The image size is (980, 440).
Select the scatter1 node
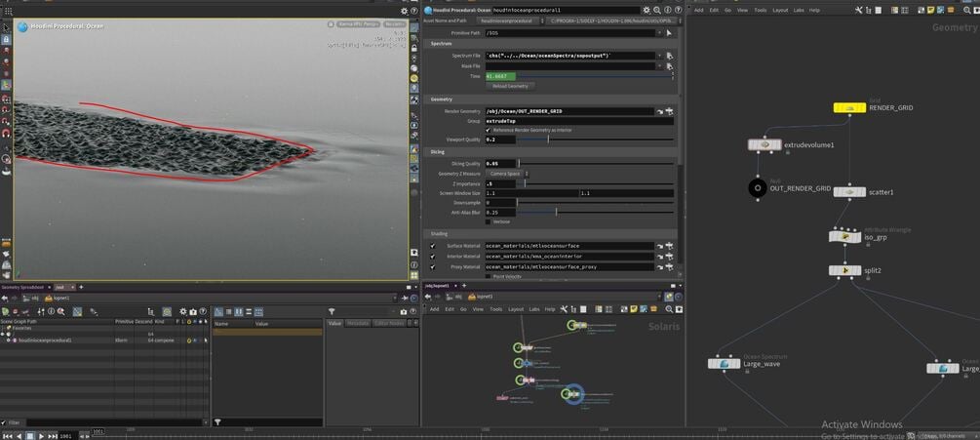tap(849, 192)
